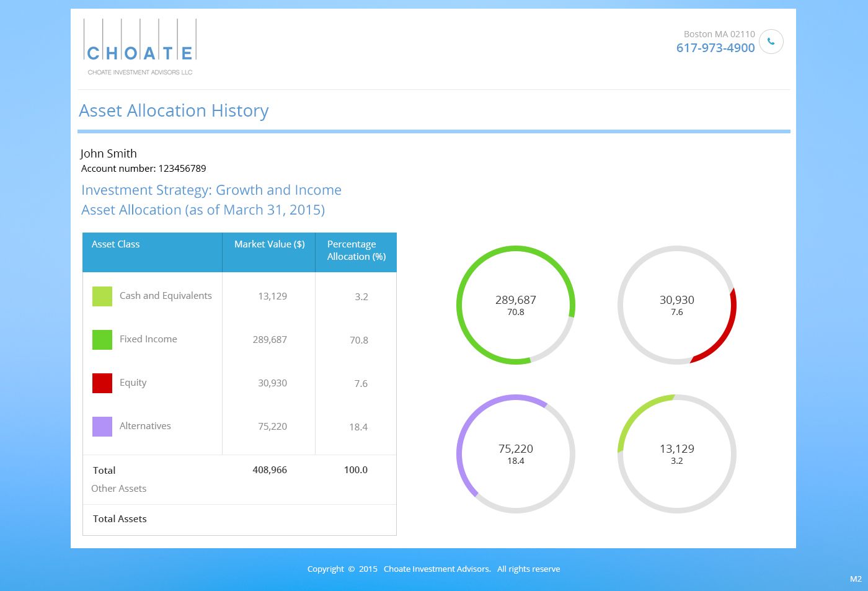Click the 13,129 market value cell
The width and height of the screenshot is (868, 591).
click(273, 296)
